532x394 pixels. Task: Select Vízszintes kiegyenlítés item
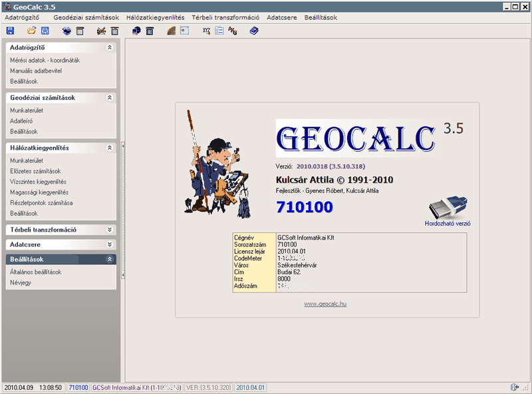point(38,182)
